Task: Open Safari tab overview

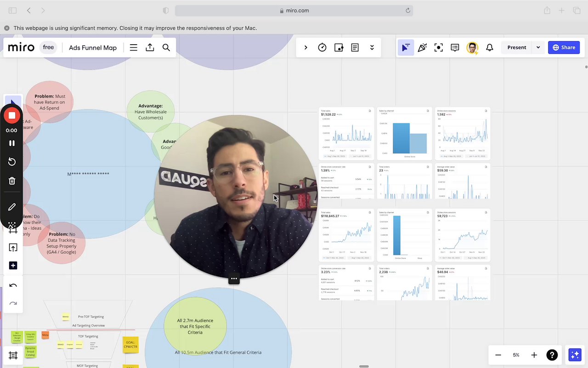Action: [x=577, y=10]
